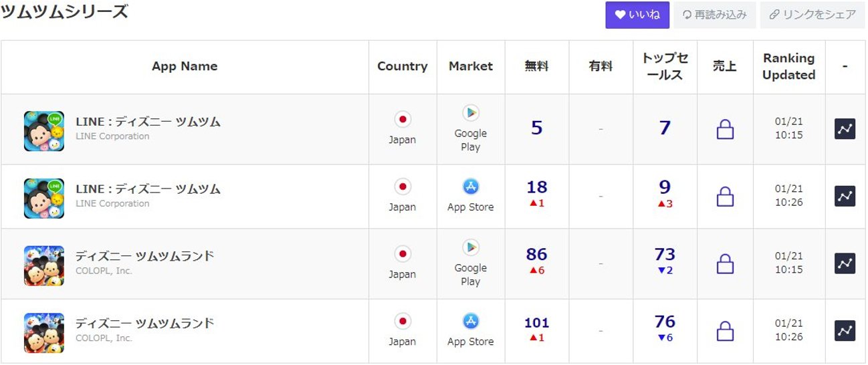Click the Market column header
The image size is (868, 365).
coord(471,66)
